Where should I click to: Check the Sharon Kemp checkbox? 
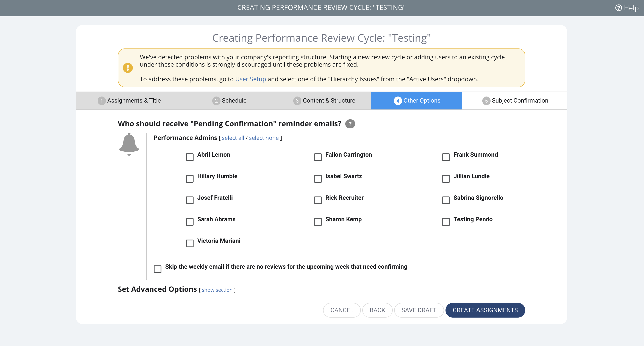tap(318, 222)
